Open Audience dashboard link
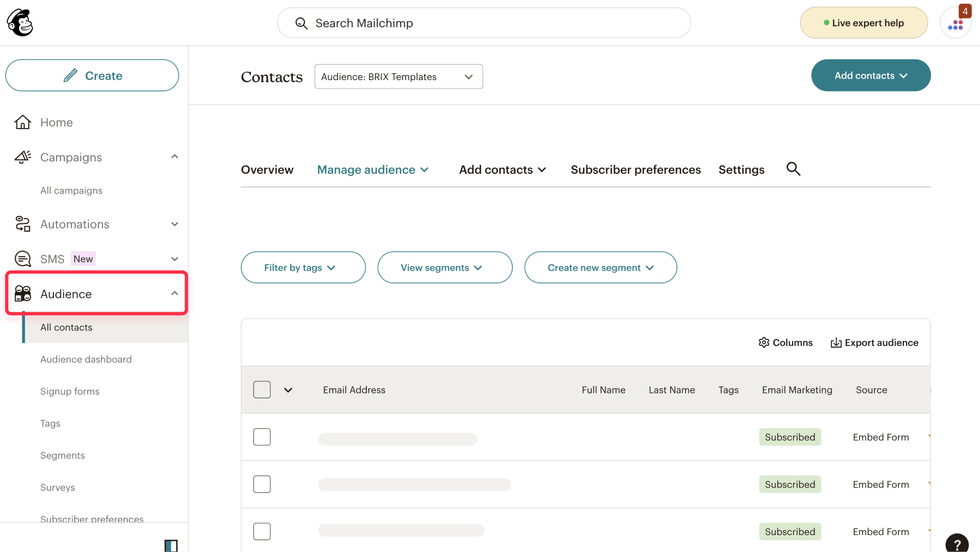The width and height of the screenshot is (980, 552). (x=86, y=360)
